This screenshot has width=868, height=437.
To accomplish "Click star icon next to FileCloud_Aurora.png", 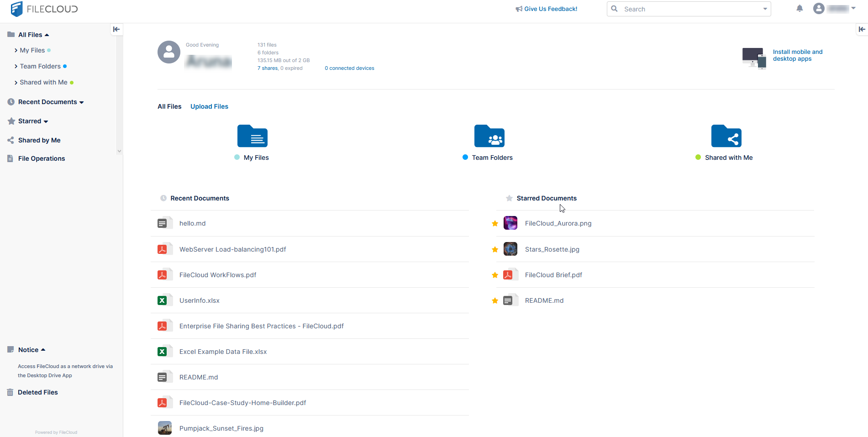I will point(495,223).
